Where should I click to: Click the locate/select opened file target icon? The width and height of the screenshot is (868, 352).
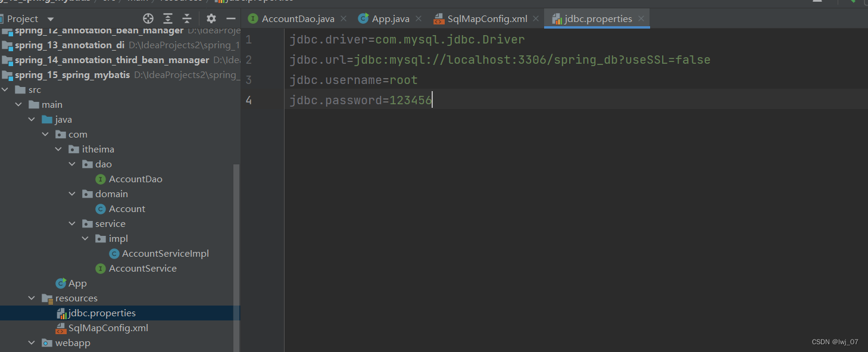[148, 18]
